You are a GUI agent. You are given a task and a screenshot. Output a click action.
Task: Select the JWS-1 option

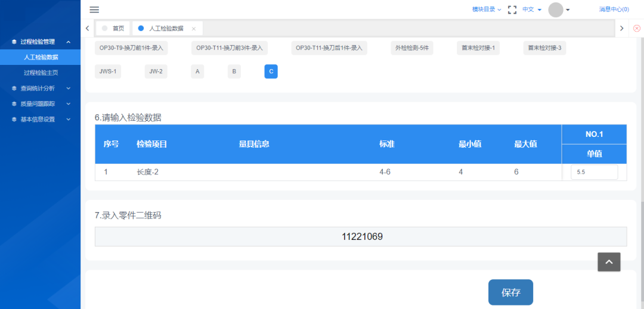pos(107,71)
